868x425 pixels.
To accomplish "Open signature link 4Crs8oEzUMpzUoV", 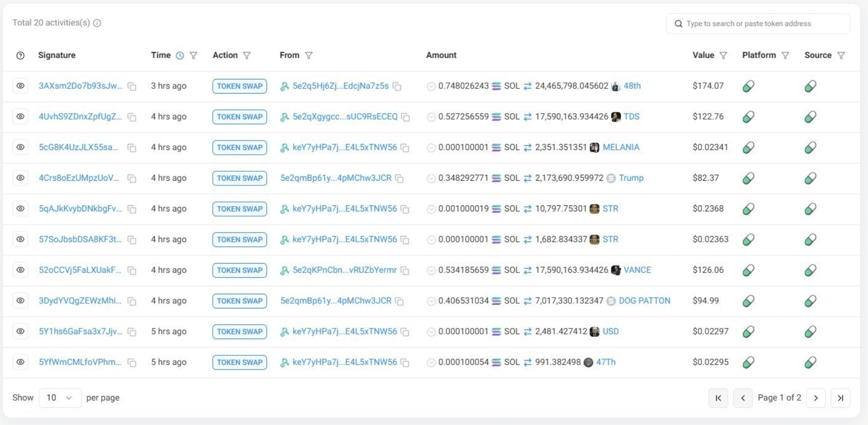I will click(x=79, y=178).
